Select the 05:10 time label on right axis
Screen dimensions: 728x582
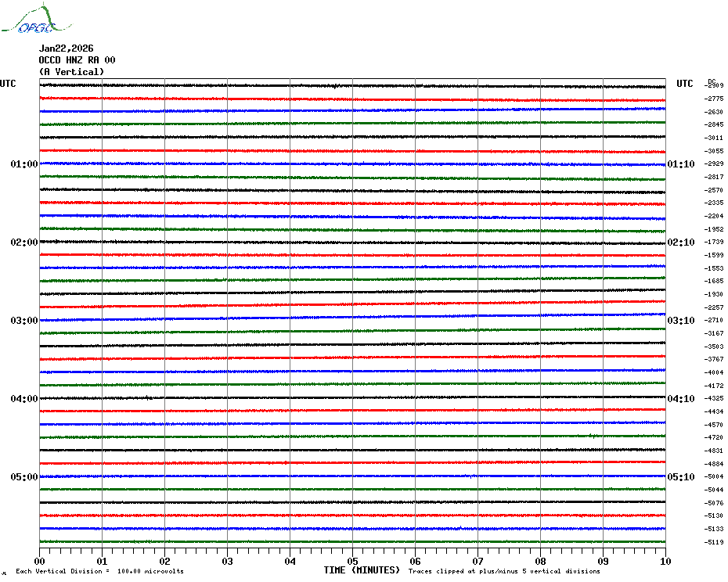[680, 477]
